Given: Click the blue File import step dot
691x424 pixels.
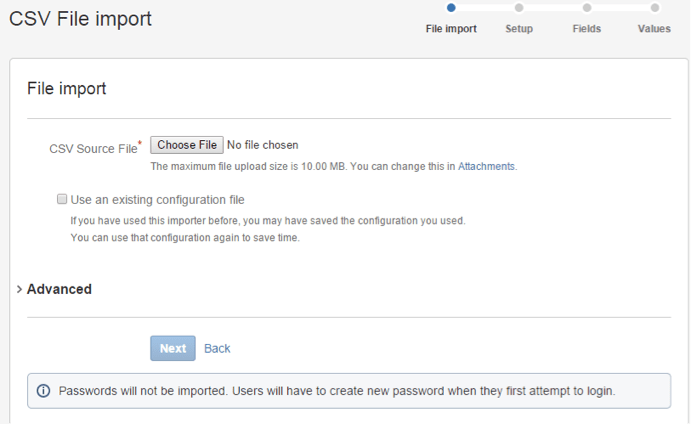Looking at the screenshot, I should [451, 7].
